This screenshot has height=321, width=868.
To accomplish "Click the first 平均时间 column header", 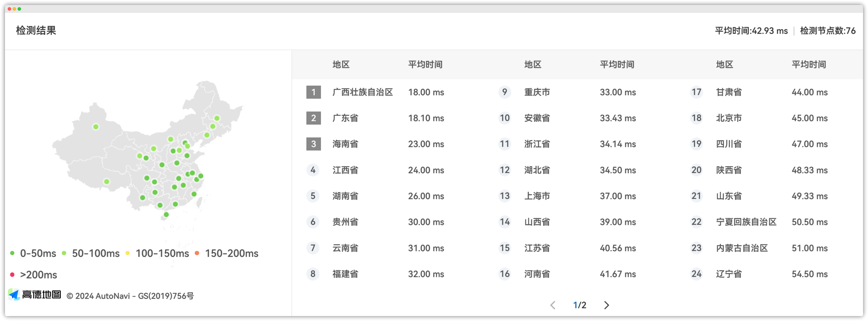I will (425, 64).
